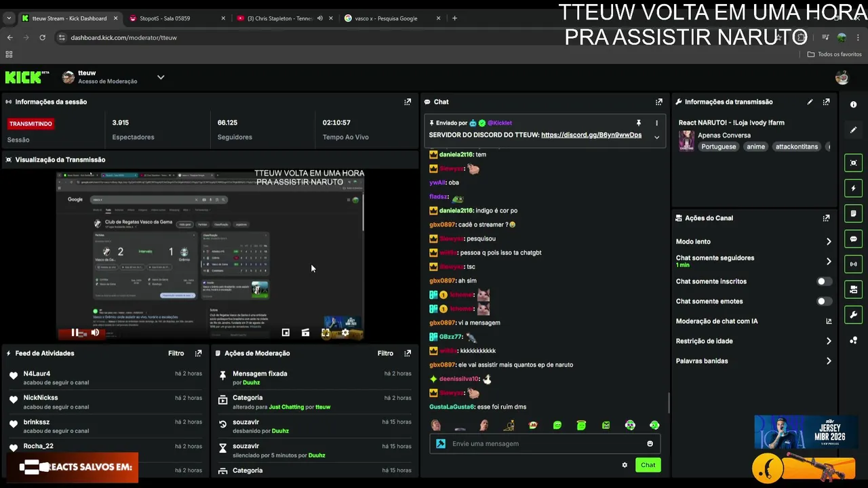Switch to vasco x Pesquisa Google tab
The image size is (868, 488).
(393, 18)
